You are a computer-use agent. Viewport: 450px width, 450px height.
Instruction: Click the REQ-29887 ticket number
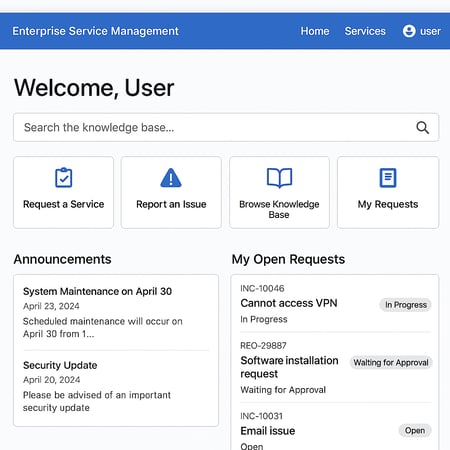point(263,346)
